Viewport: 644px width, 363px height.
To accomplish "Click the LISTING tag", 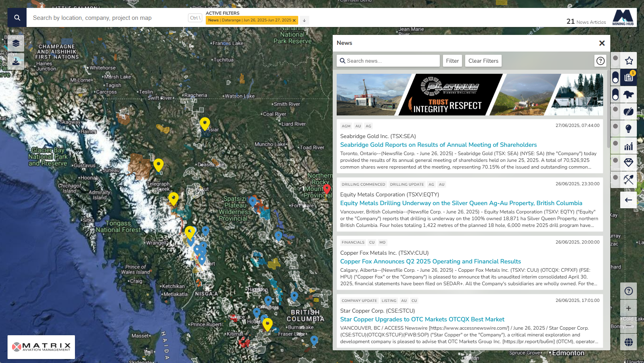I will [389, 301].
